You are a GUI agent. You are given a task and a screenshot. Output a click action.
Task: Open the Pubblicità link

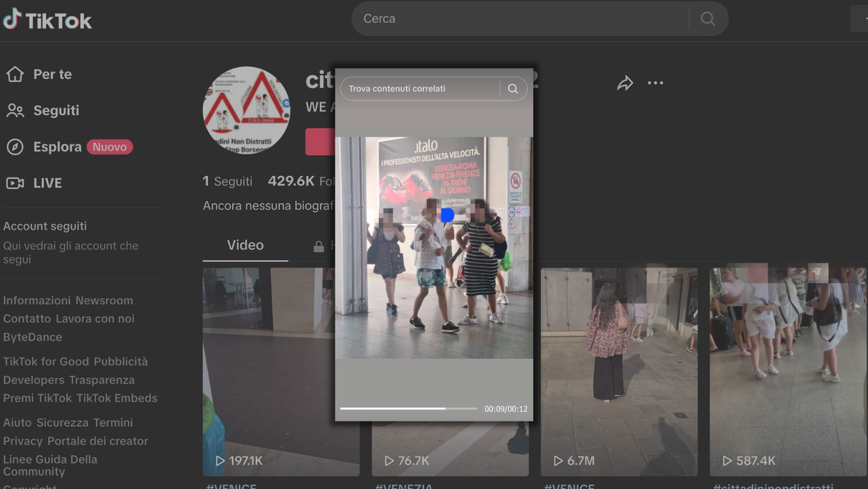click(x=121, y=361)
